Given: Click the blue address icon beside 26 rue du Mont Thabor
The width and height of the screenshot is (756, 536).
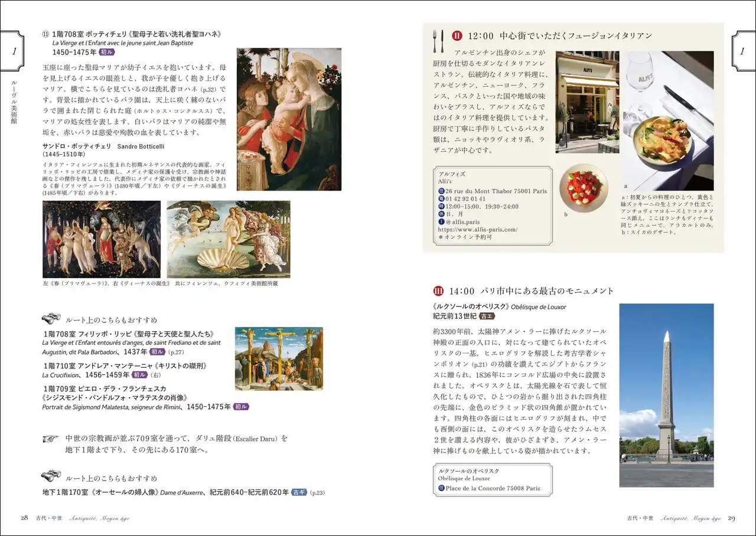Looking at the screenshot, I should [x=441, y=191].
